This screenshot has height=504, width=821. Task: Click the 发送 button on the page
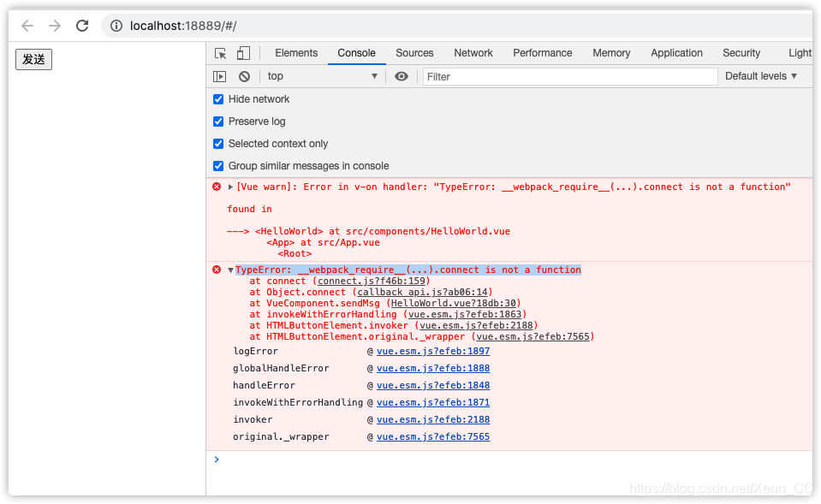coord(33,59)
